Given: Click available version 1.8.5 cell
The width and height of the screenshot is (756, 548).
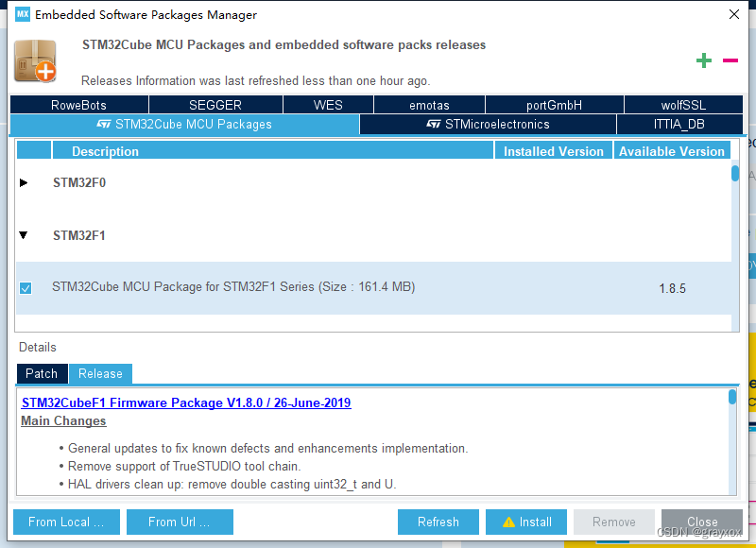Looking at the screenshot, I should click(x=672, y=288).
